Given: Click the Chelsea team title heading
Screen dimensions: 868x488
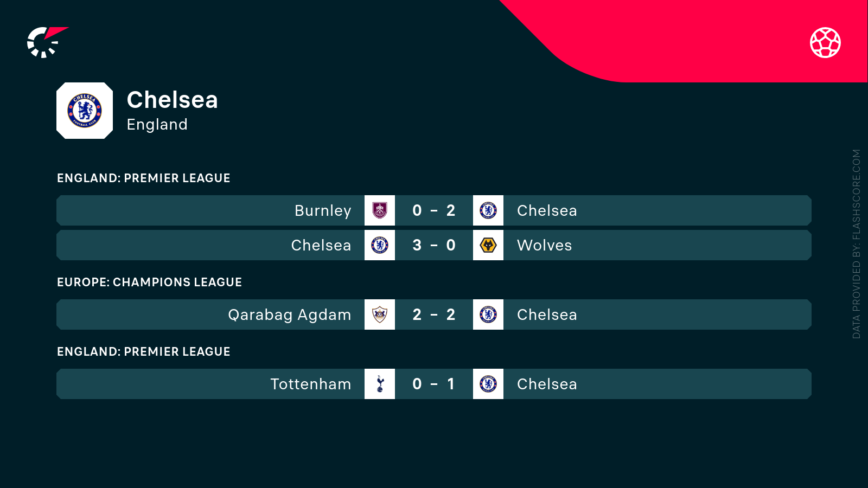Looking at the screenshot, I should [x=172, y=100].
